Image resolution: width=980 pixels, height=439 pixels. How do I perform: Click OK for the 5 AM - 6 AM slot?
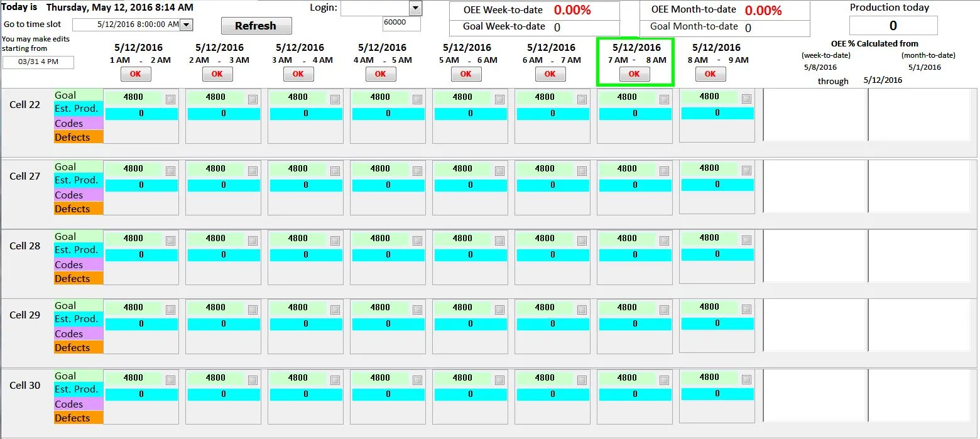(x=466, y=74)
